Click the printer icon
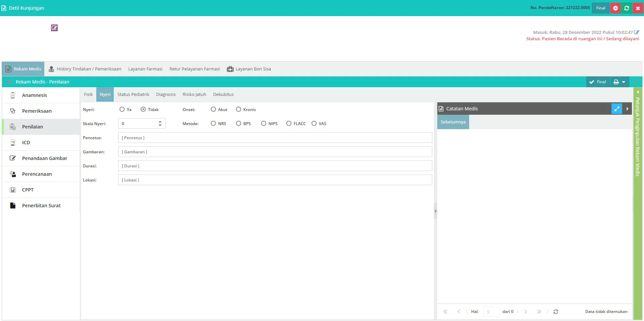The height and width of the screenshot is (321, 644). (616, 82)
